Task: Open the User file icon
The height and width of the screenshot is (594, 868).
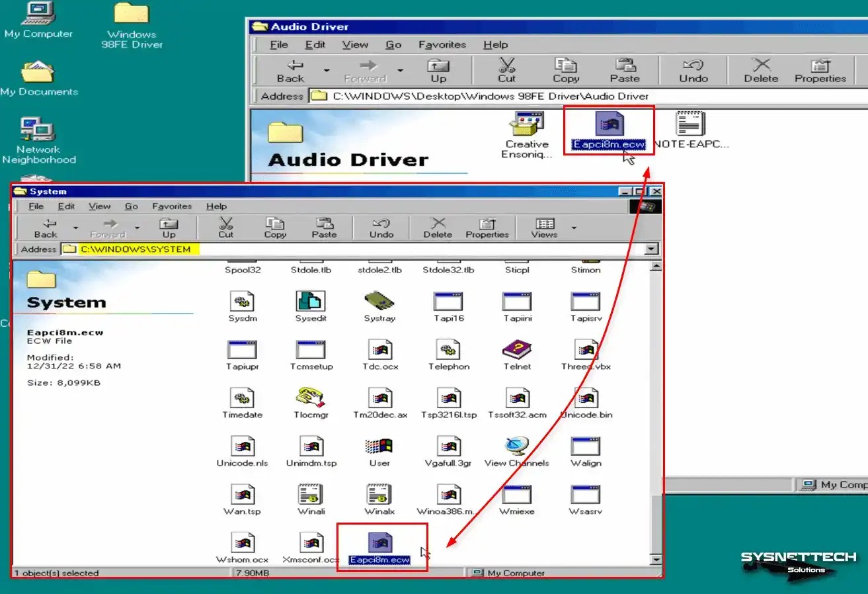Action: pos(378,446)
